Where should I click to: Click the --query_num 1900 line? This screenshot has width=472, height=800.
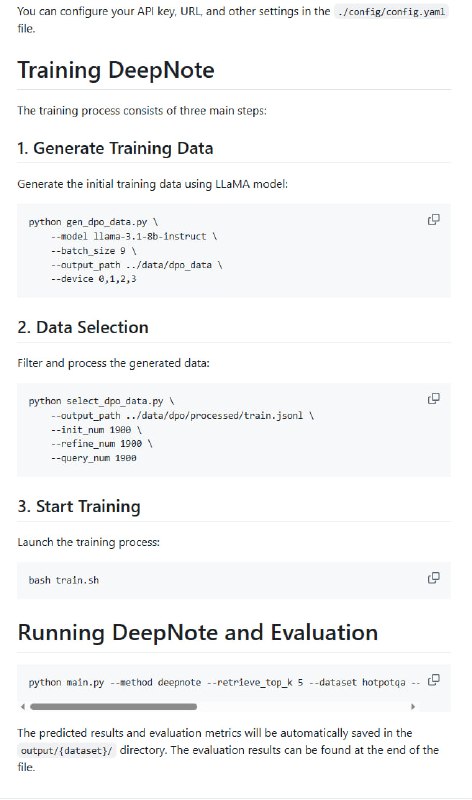(93, 458)
